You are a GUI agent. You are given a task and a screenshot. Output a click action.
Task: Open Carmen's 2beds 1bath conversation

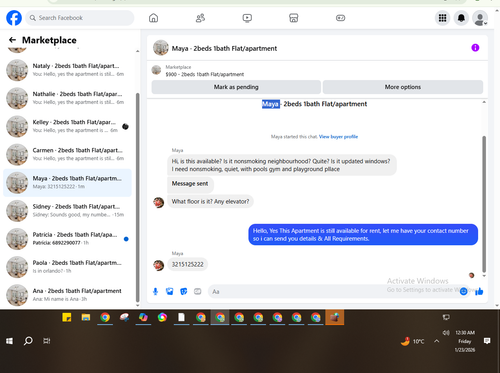(68, 154)
